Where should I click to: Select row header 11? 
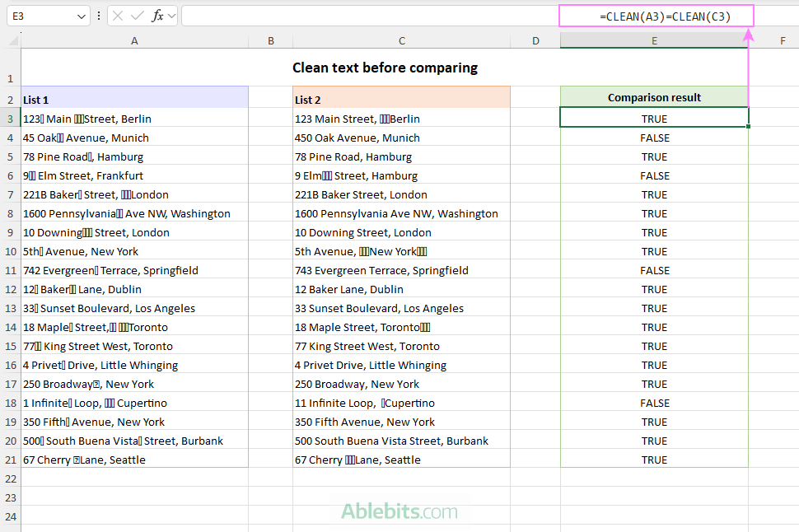coord(11,270)
